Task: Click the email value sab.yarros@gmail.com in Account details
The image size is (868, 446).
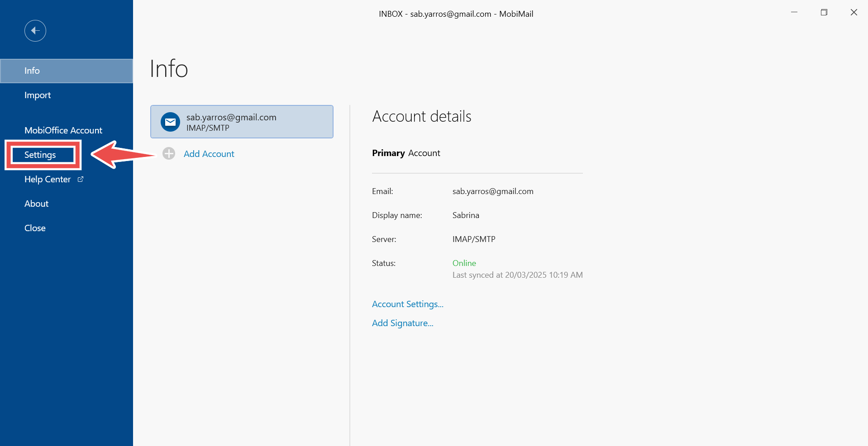Action: [x=493, y=191]
